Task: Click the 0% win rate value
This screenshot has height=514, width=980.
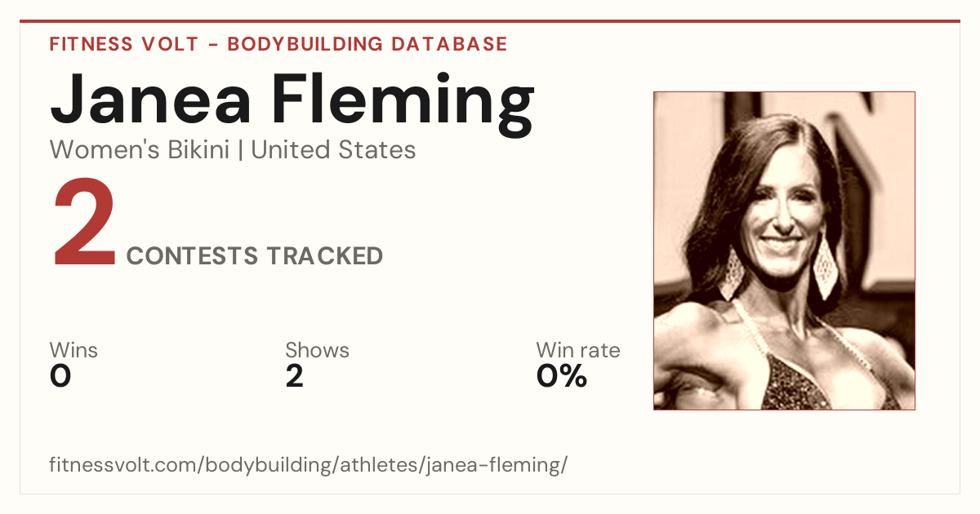Action: click(x=561, y=376)
